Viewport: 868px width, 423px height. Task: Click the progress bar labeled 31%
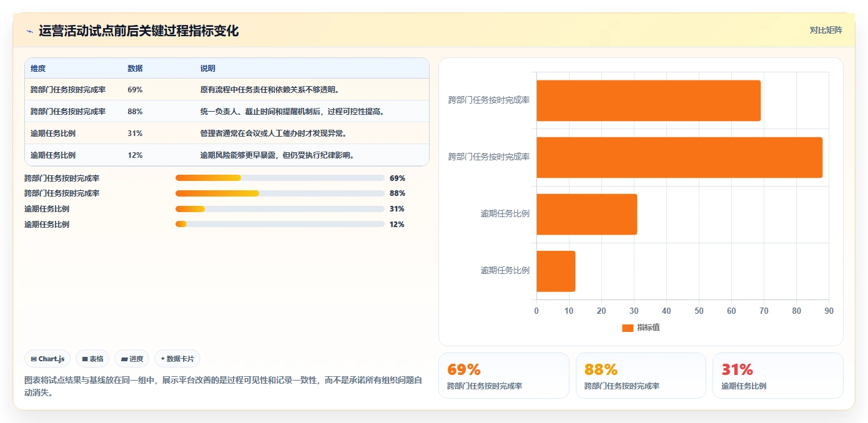[x=280, y=209]
